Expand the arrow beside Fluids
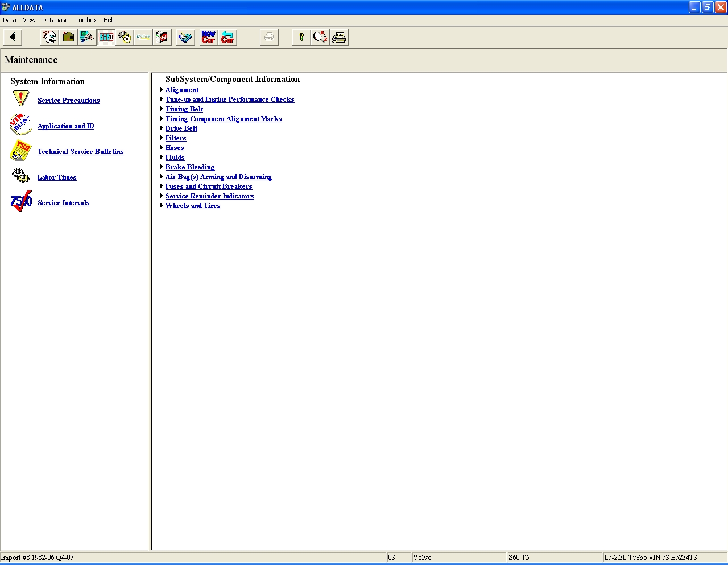The height and width of the screenshot is (565, 728). [x=162, y=157]
